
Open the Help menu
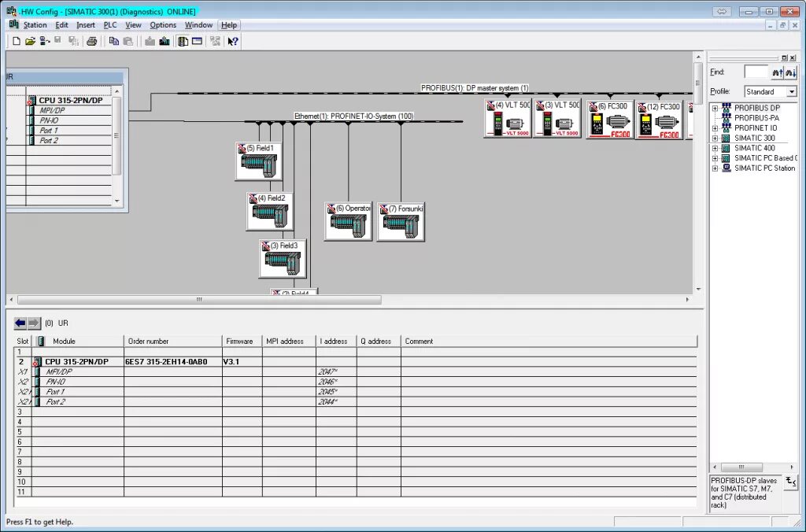229,24
